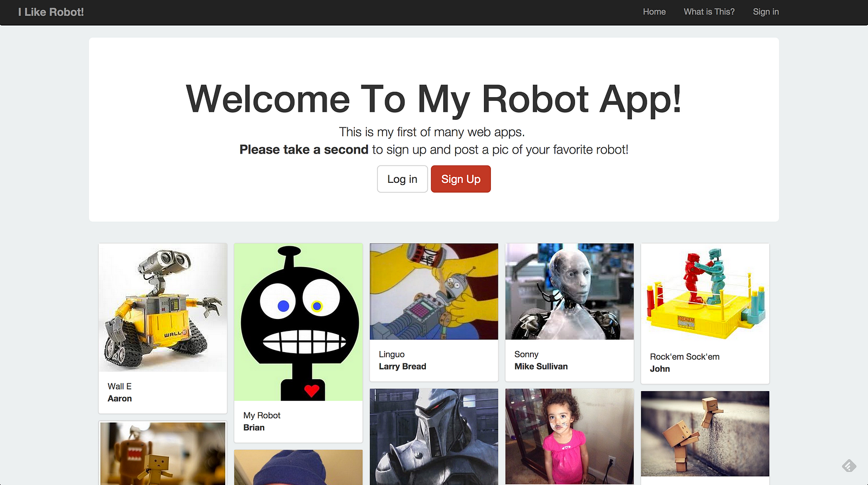
Task: Open the Rock'em Sock'em picture
Action: (x=705, y=293)
